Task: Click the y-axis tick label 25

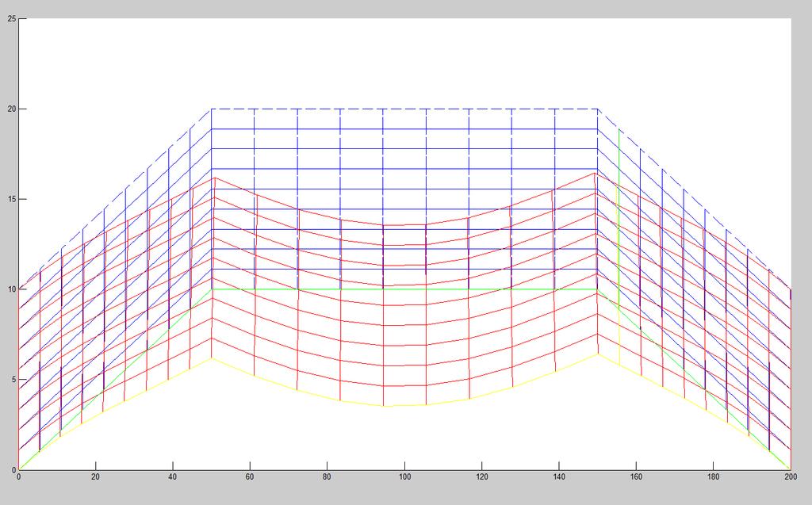Action: point(13,19)
